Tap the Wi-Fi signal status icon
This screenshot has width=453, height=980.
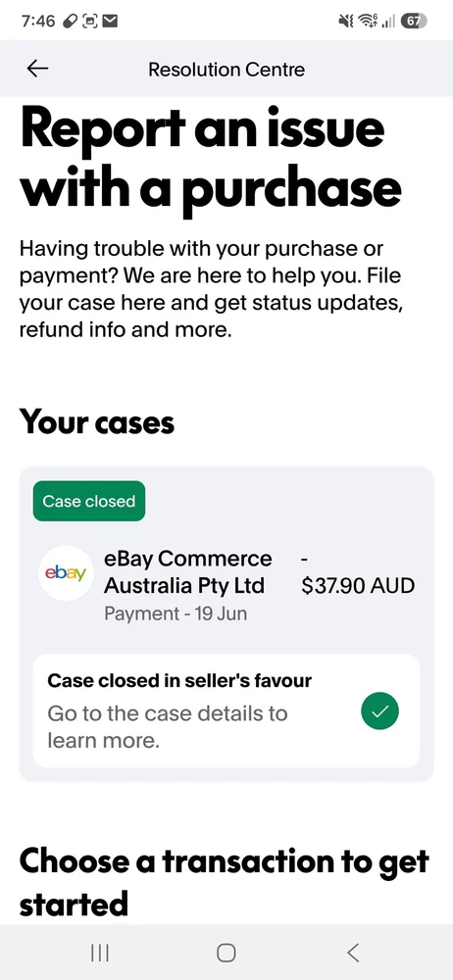pyautogui.click(x=368, y=22)
